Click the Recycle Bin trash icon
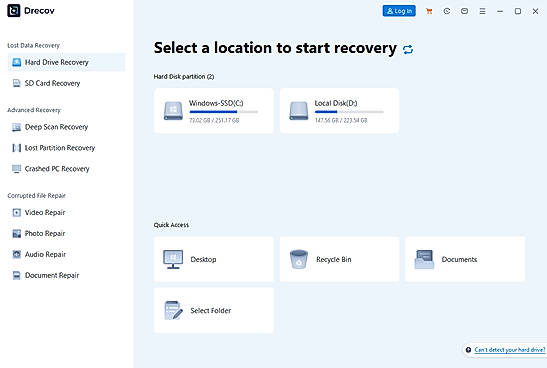This screenshot has height=368, width=547. tap(299, 259)
